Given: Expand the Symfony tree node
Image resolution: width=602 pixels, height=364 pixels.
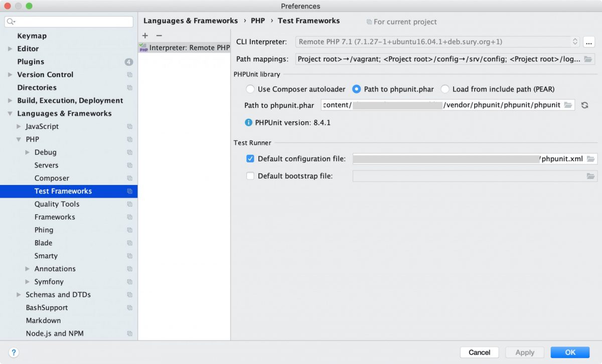Looking at the screenshot, I should (28, 282).
